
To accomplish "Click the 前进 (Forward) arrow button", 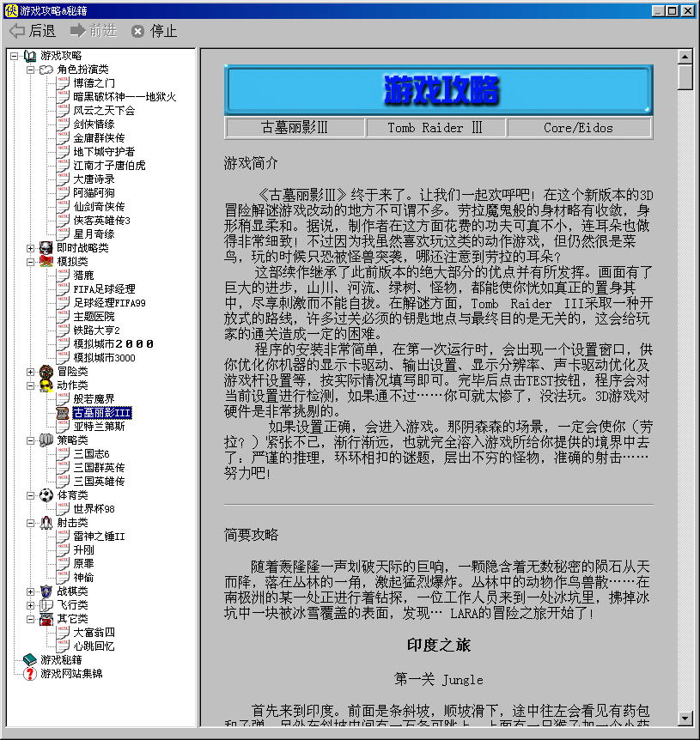I will coord(93,31).
